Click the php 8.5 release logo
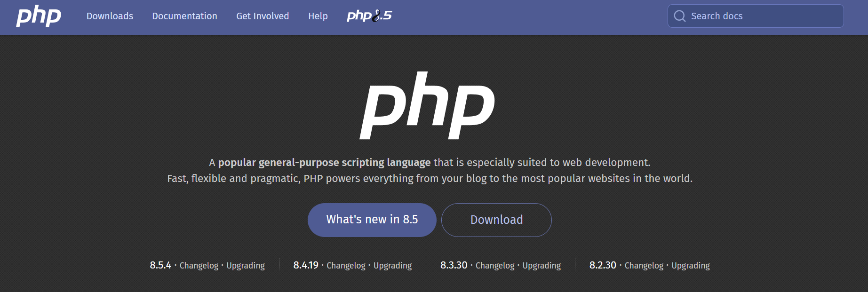The height and width of the screenshot is (292, 868). point(369,16)
